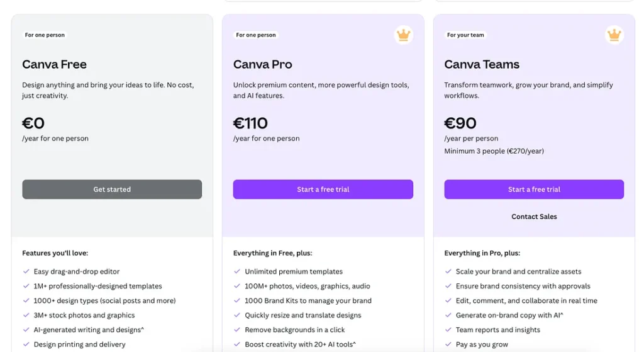644x352 pixels.
Task: Click checkmark next to Remove backgrounds in a click
Action: point(237,330)
